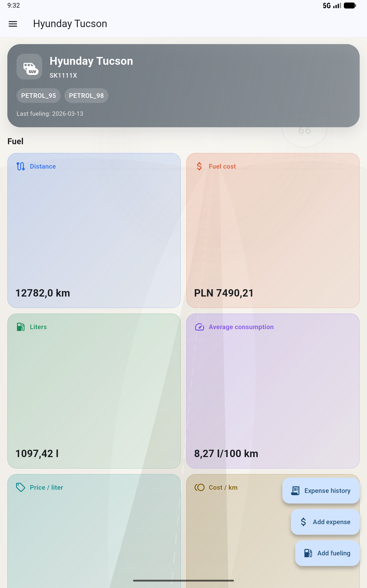Open the Average consumption card
Viewport: 367px width, 588px height.
[272, 391]
